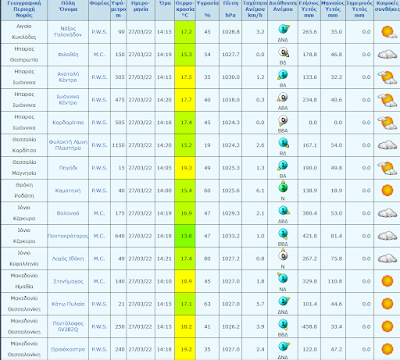Screen dimensions: 400x360
Task: Open the Κάτω Πυλαία station link
Action: point(68,304)
